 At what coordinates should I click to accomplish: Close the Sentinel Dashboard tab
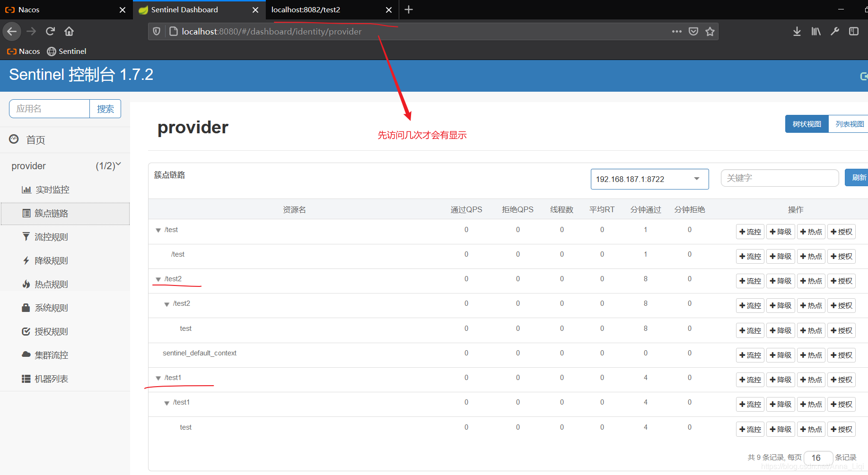(255, 10)
